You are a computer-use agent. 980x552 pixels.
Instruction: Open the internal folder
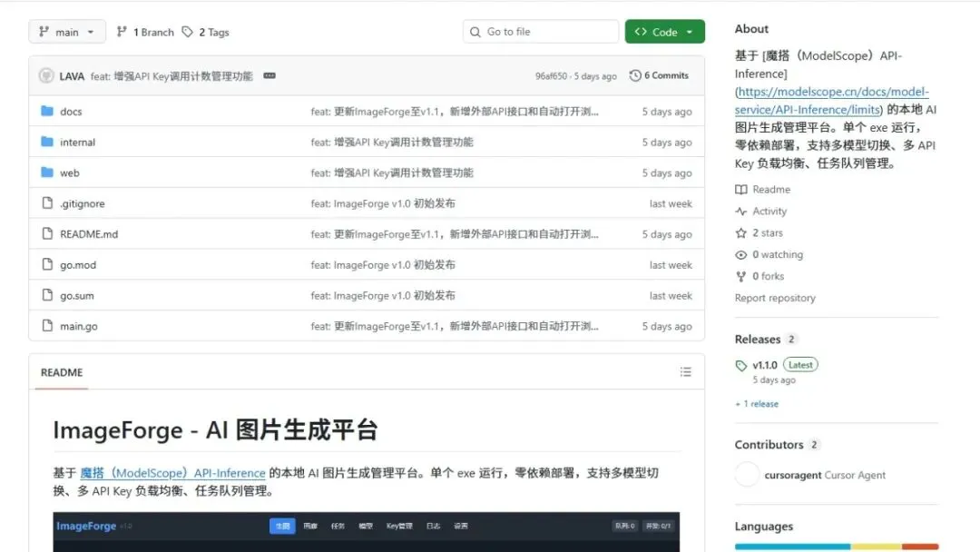pos(77,142)
